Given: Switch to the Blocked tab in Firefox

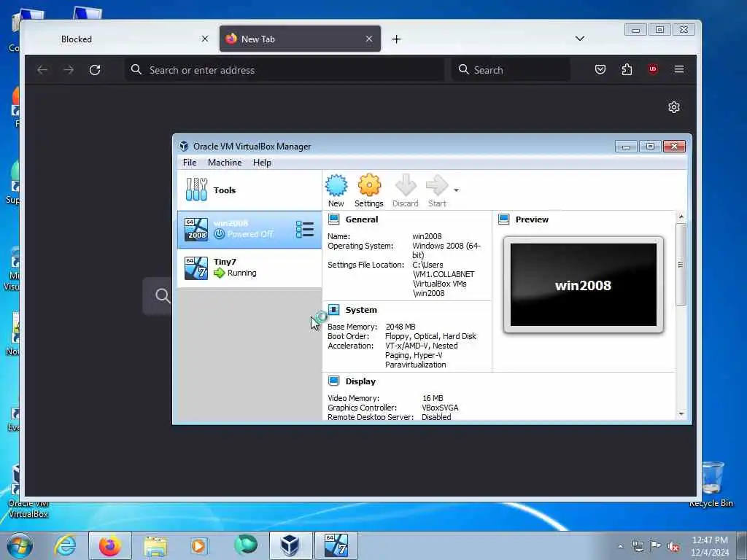Looking at the screenshot, I should point(120,39).
